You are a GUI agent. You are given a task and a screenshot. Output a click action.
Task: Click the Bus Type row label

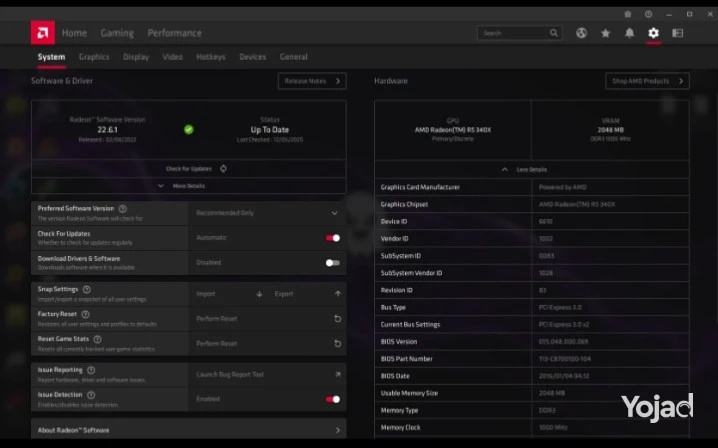pyautogui.click(x=393, y=307)
